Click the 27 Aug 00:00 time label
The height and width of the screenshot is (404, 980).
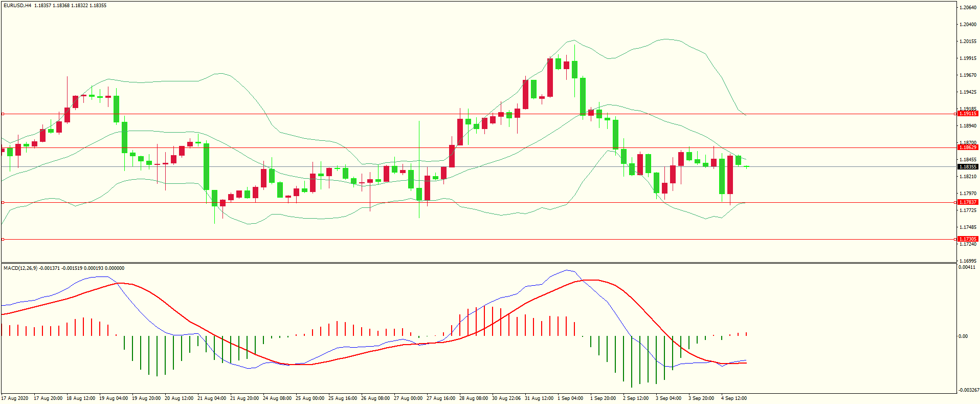(x=408, y=398)
